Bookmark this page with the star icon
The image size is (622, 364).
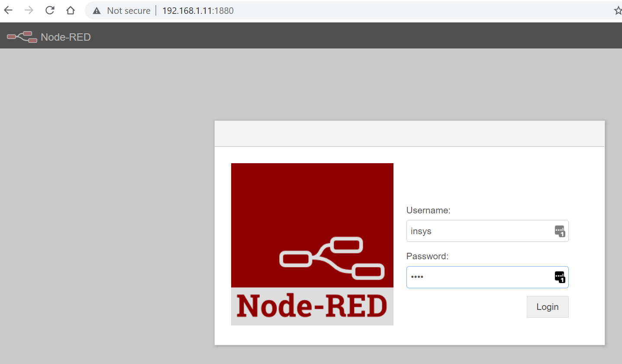618,11
